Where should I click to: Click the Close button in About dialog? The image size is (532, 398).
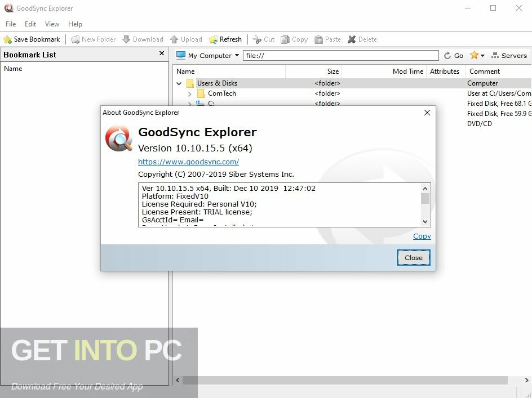(x=414, y=258)
